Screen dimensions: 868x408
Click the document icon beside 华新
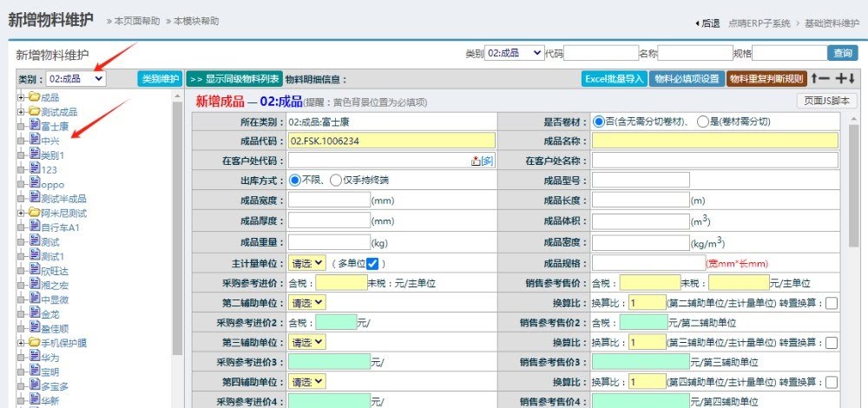[35, 399]
